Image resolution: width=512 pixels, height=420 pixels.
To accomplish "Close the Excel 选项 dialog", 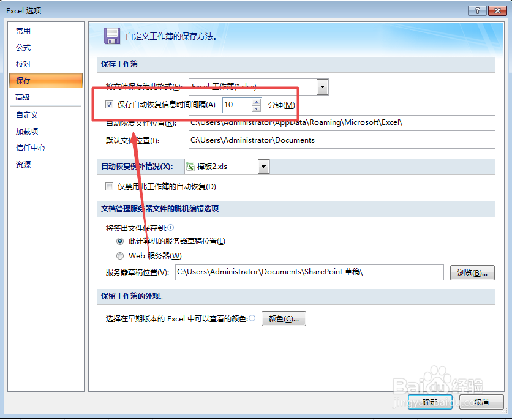I will point(497,11).
